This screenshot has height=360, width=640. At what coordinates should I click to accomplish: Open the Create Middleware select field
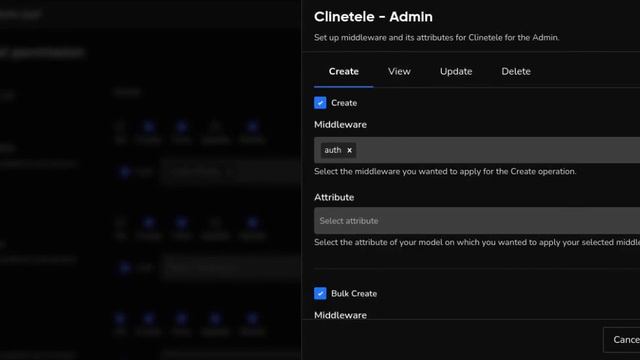(477, 150)
